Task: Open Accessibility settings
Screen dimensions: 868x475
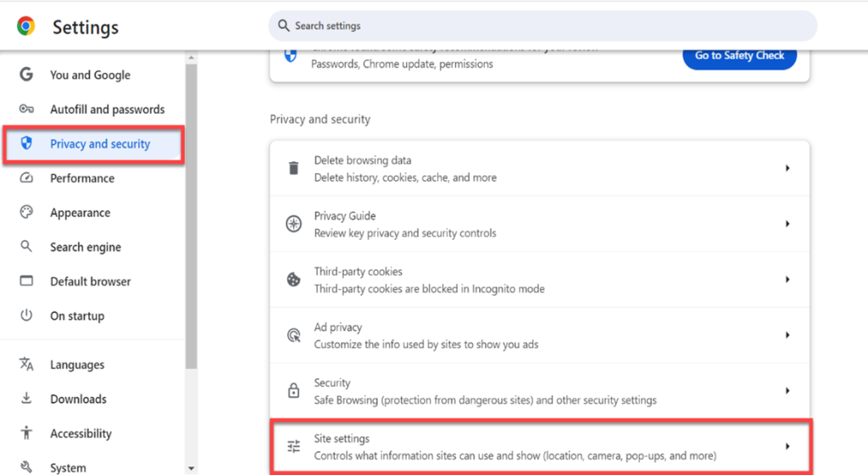Action: [81, 433]
